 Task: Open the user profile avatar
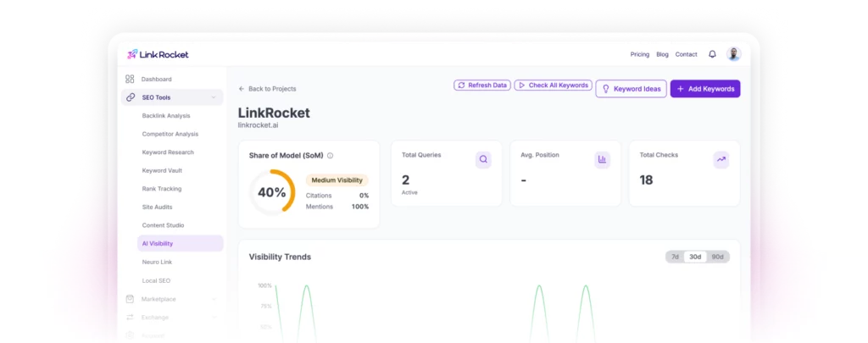pos(733,54)
